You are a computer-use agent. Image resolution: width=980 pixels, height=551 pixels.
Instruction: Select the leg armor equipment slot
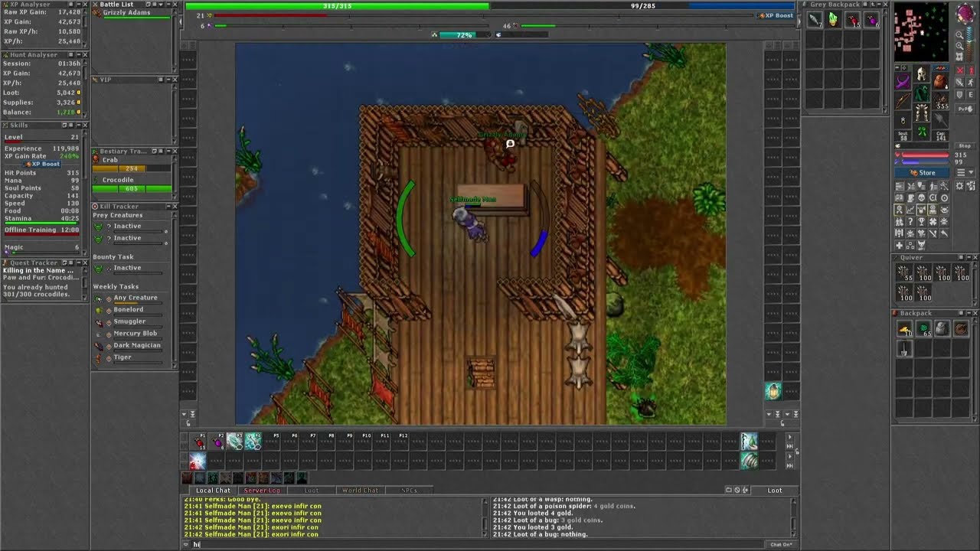point(922,112)
